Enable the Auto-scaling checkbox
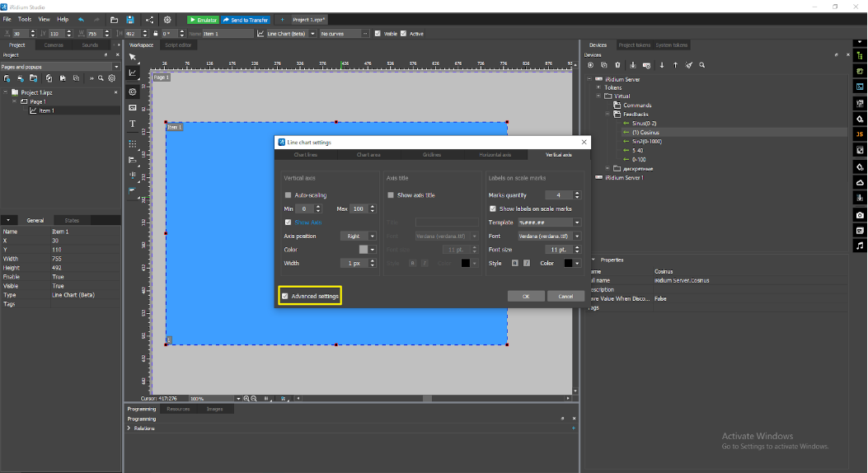868x473 pixels. click(x=288, y=195)
